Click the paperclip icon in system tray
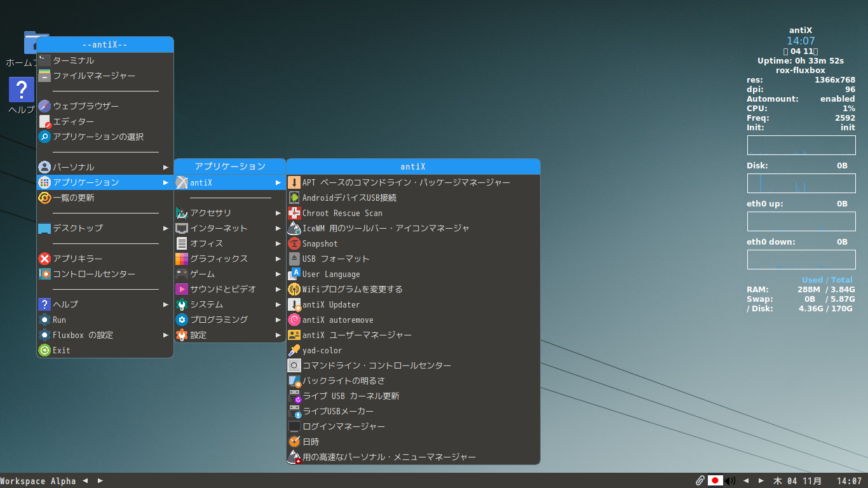868x488 pixels. [x=700, y=480]
